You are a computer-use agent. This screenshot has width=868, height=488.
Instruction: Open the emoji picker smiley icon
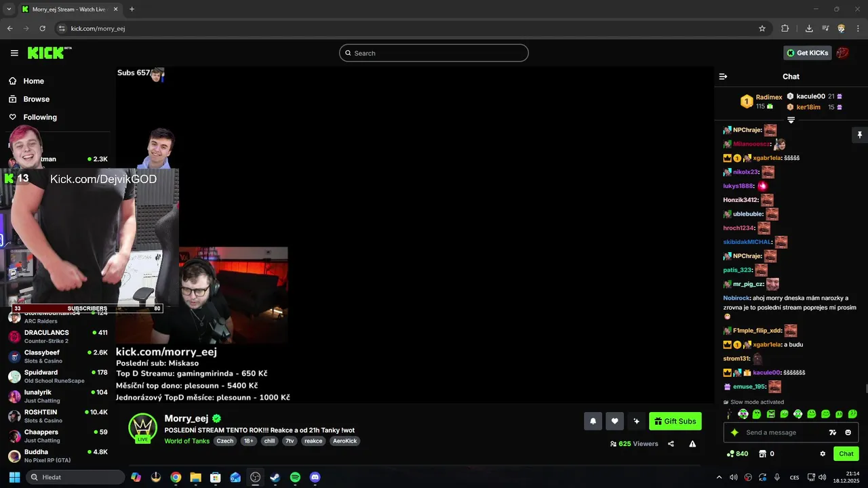(x=848, y=432)
